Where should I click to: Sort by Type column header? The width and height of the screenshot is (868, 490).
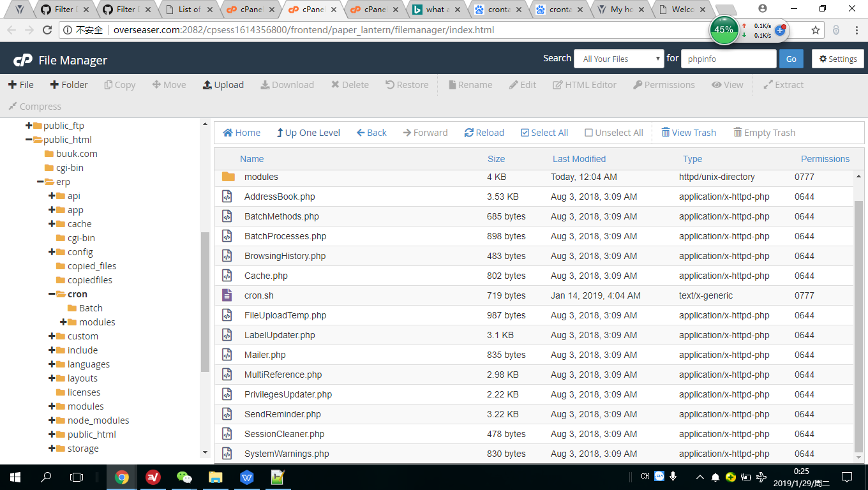pyautogui.click(x=692, y=159)
